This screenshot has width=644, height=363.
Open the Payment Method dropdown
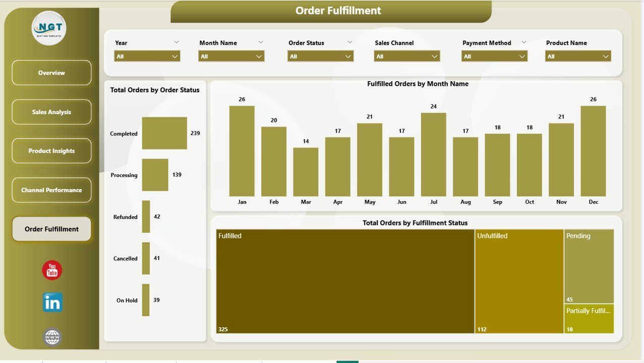(494, 56)
